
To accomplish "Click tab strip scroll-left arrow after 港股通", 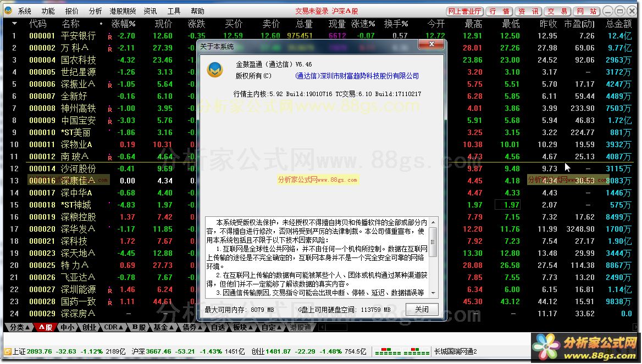I will [x=322, y=327].
